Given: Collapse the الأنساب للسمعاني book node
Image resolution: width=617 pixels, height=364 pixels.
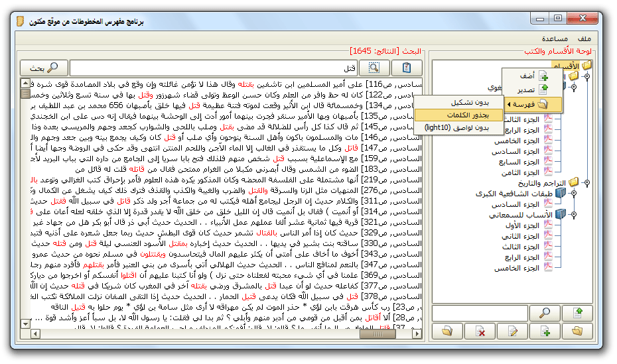Looking at the screenshot, I should click(574, 215).
